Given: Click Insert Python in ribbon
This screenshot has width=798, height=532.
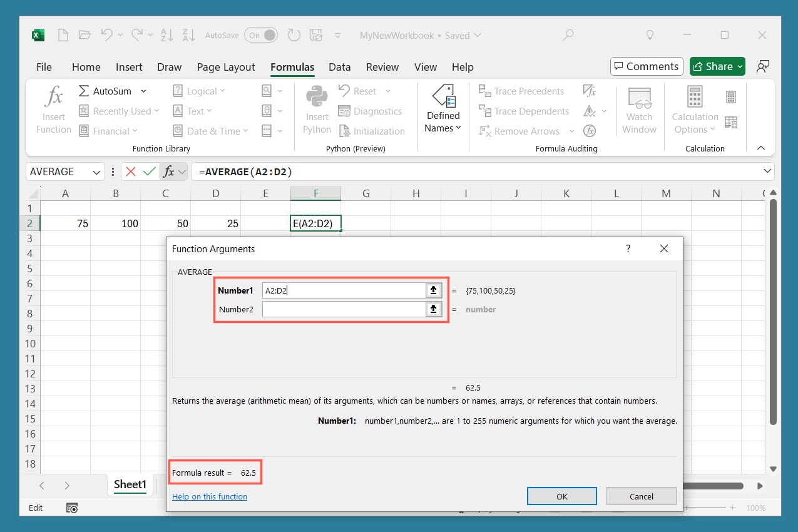Looking at the screenshot, I should pyautogui.click(x=317, y=110).
